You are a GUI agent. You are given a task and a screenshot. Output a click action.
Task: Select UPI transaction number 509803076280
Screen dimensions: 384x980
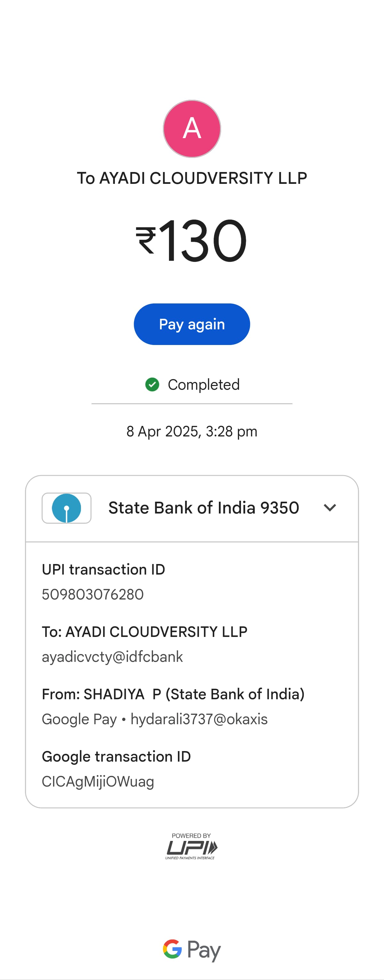point(93,594)
